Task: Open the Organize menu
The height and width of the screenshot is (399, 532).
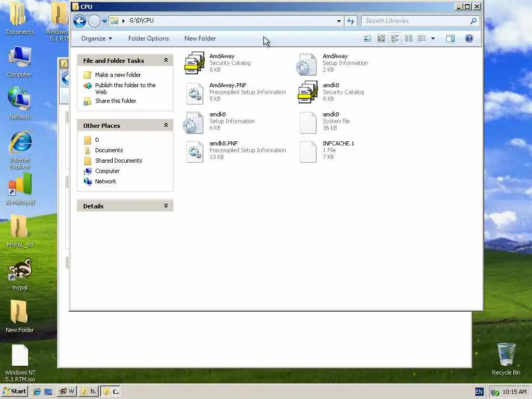Action: pos(96,38)
